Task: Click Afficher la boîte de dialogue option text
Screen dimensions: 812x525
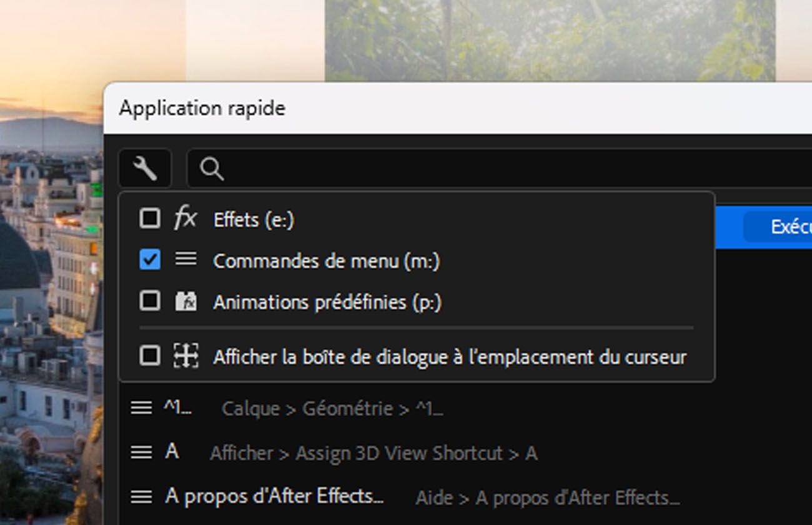Action: click(450, 357)
